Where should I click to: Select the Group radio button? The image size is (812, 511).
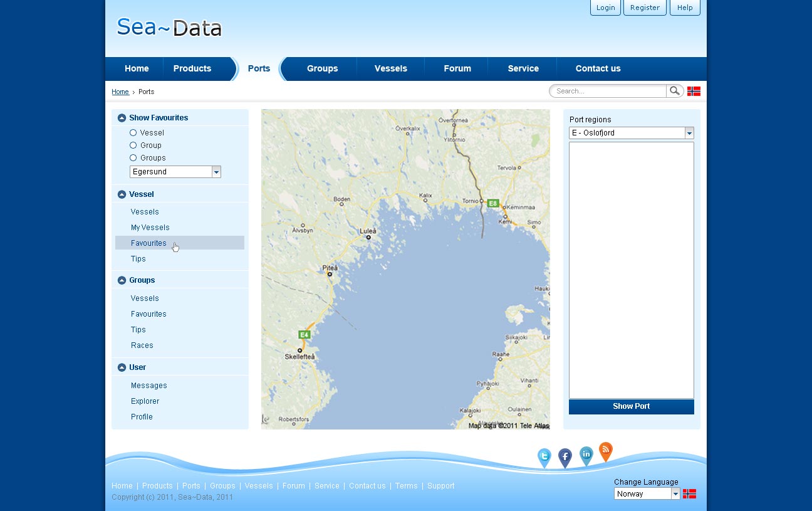click(133, 145)
